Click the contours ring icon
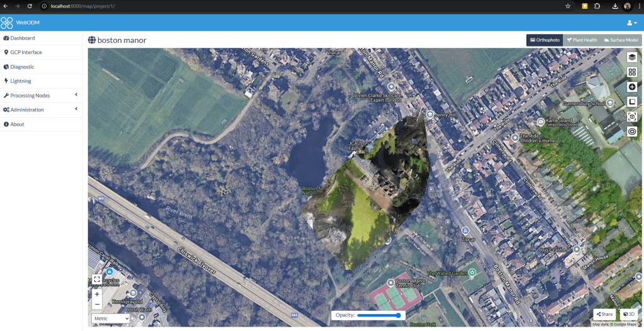This screenshot has width=644, height=331. coord(632,132)
